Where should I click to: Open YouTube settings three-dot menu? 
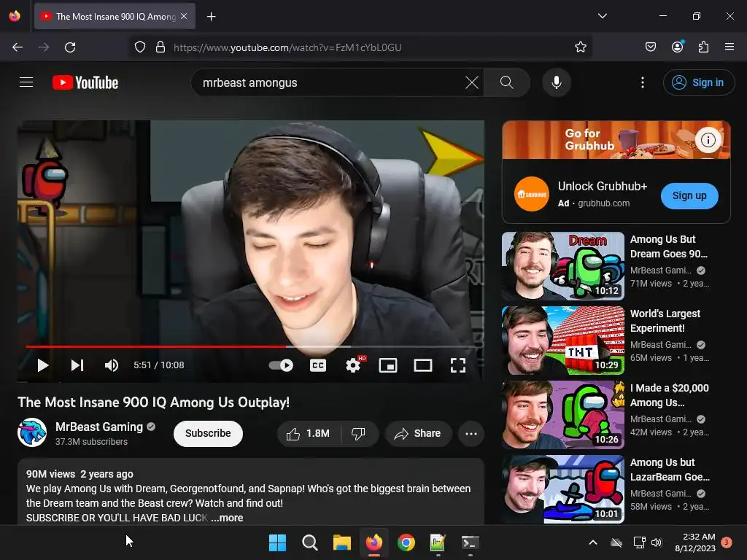[x=642, y=82]
